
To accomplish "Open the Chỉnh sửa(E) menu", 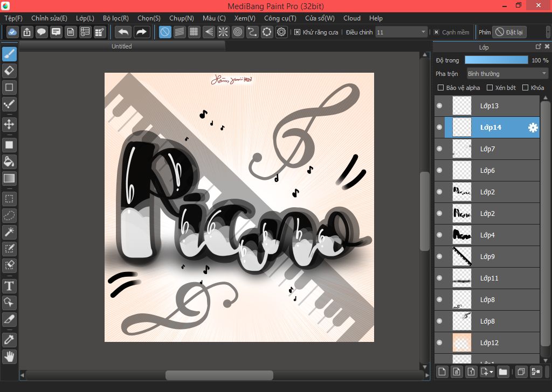I will (x=49, y=18).
